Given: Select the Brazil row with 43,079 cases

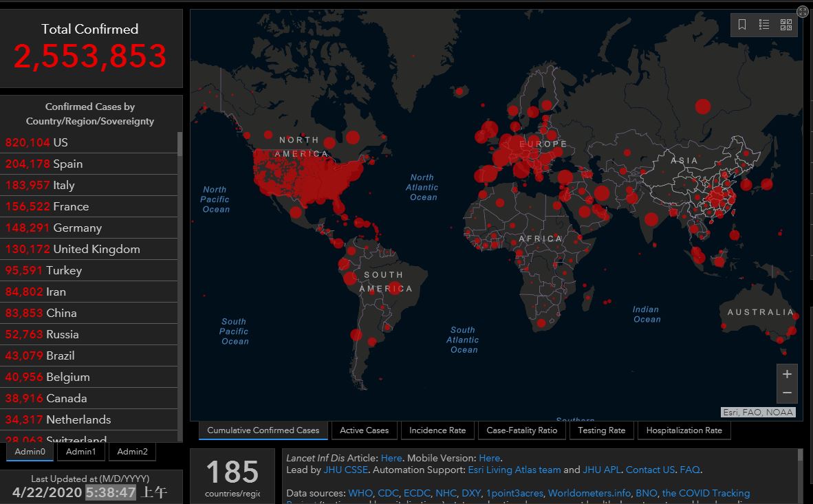Looking at the screenshot, I should [89, 355].
